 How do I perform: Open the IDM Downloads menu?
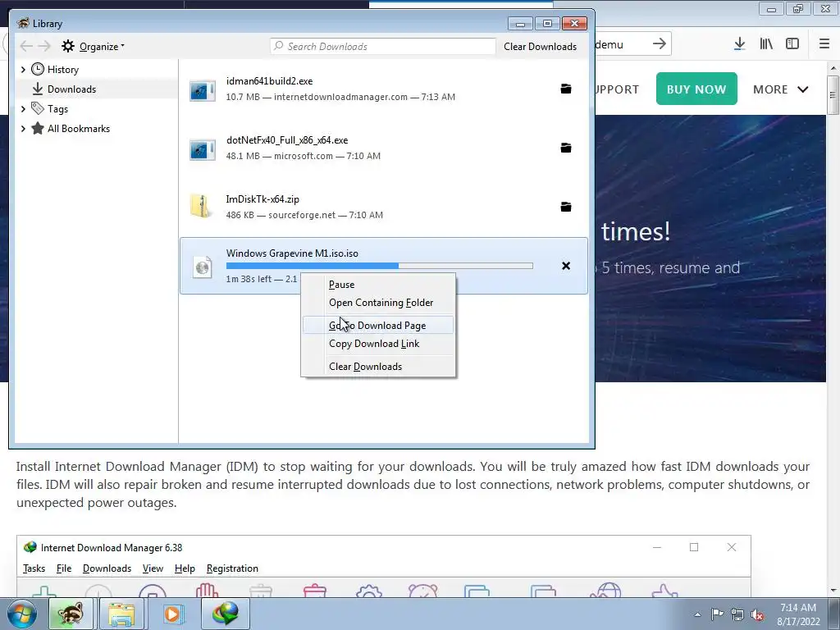point(107,568)
